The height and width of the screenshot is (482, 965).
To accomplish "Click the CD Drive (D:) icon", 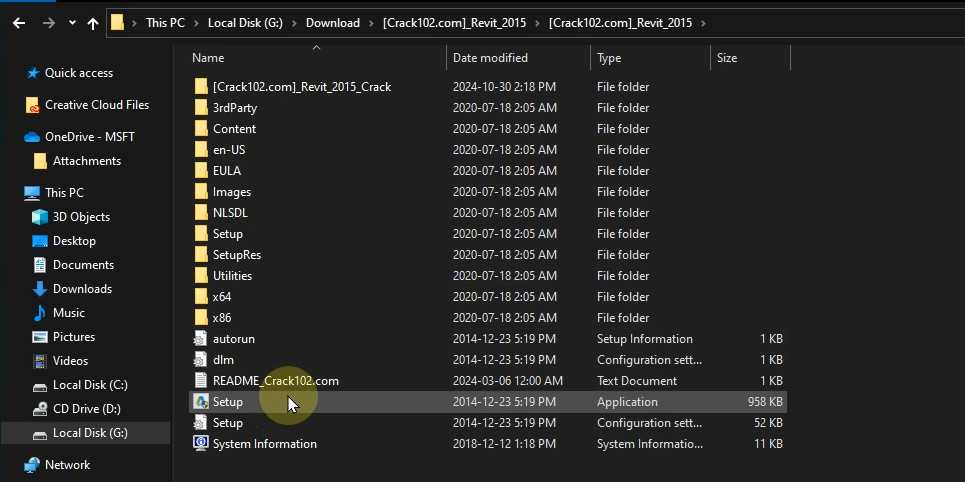I will 40,409.
